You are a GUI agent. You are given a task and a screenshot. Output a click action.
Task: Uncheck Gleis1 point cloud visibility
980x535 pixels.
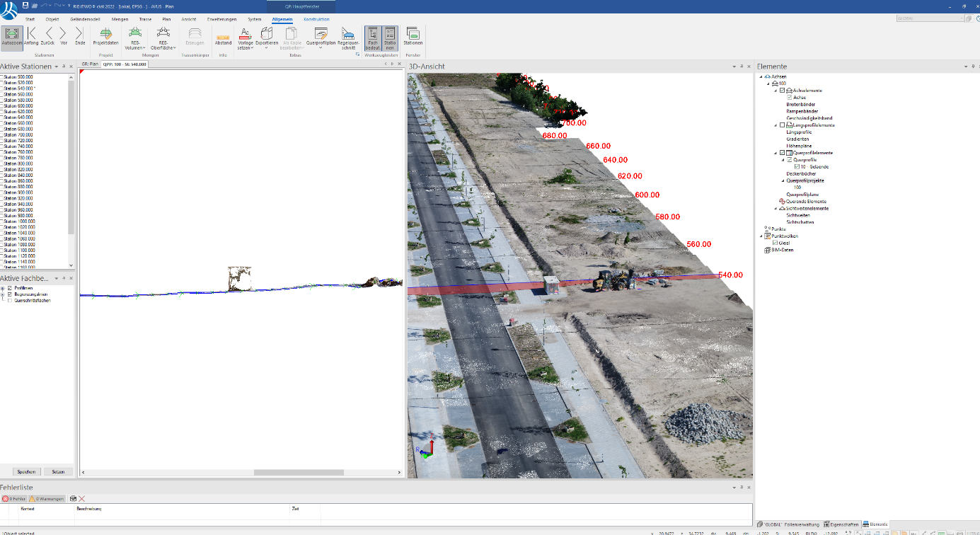(775, 243)
